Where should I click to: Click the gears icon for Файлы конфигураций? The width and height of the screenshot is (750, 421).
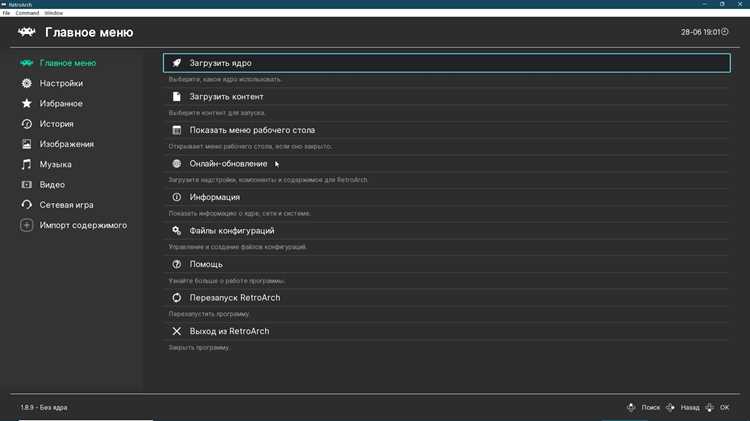(x=176, y=230)
